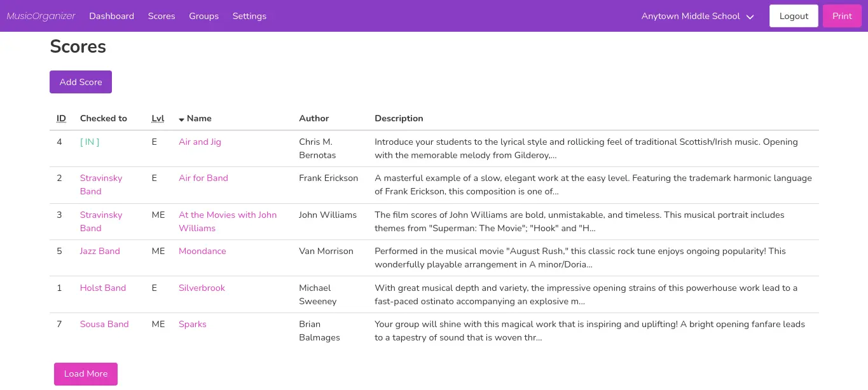The height and width of the screenshot is (390, 868).
Task: Open the Dashboard menu item
Action: (111, 16)
